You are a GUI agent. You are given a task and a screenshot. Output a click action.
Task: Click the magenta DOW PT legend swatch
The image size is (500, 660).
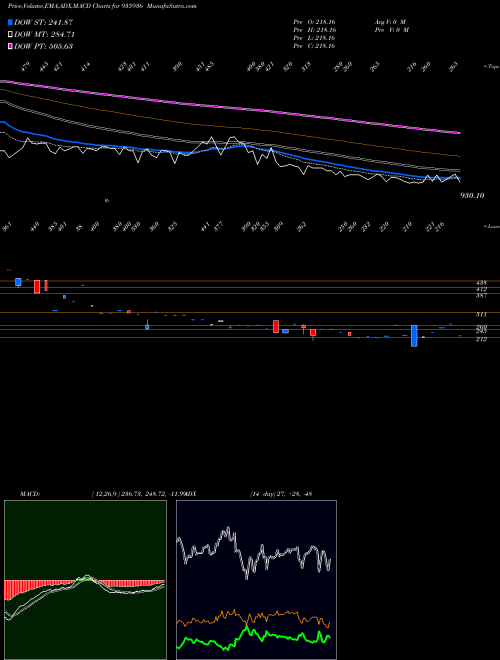(x=10, y=46)
